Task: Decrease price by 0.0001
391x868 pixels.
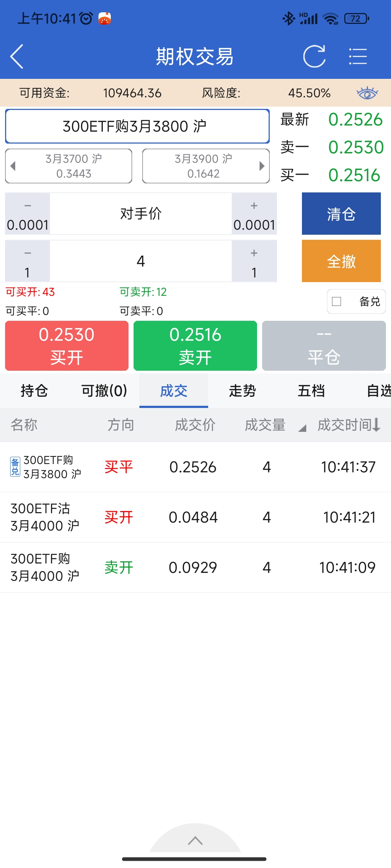Action: [x=28, y=214]
